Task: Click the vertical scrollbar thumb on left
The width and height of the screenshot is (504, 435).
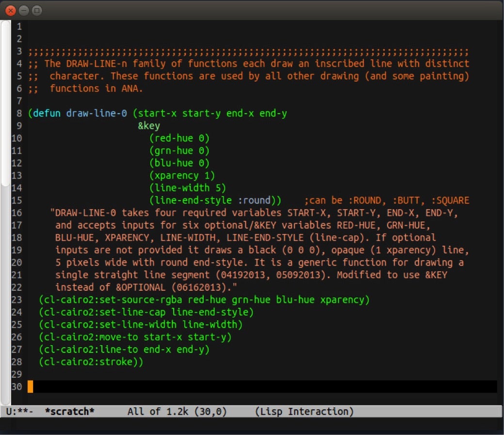Action: point(5,103)
